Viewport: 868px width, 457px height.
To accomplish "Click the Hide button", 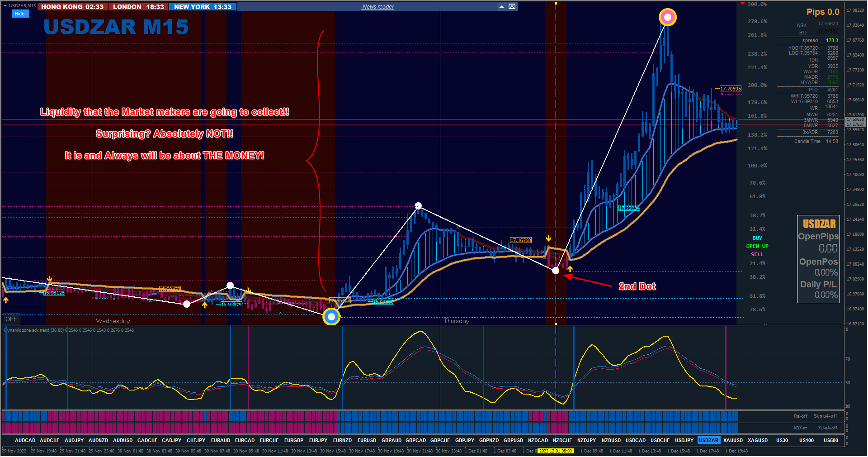I will pos(20,14).
